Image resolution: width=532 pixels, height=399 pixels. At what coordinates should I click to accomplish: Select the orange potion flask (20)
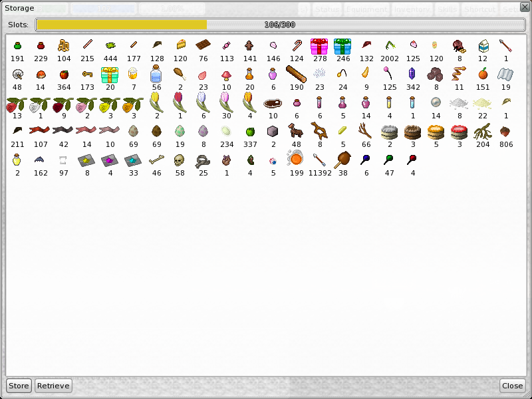(249, 74)
